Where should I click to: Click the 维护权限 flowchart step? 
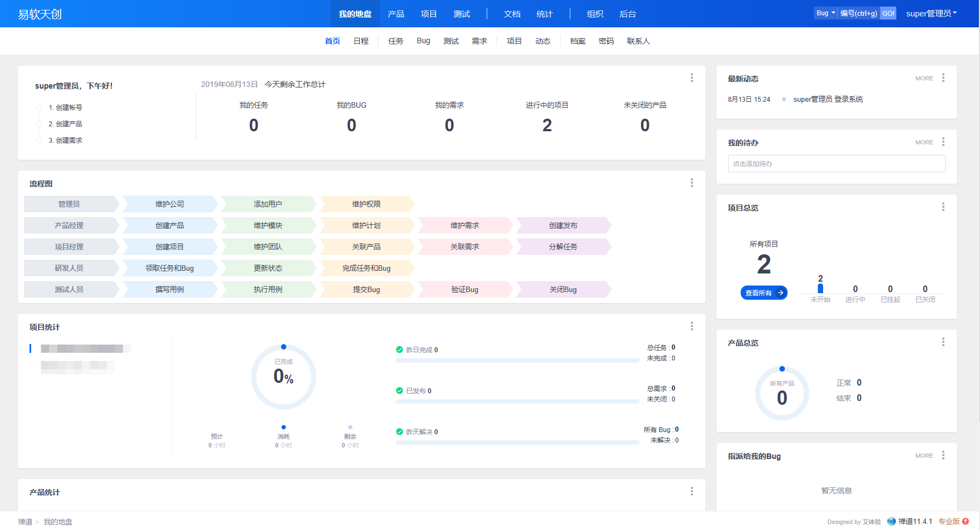pos(367,204)
